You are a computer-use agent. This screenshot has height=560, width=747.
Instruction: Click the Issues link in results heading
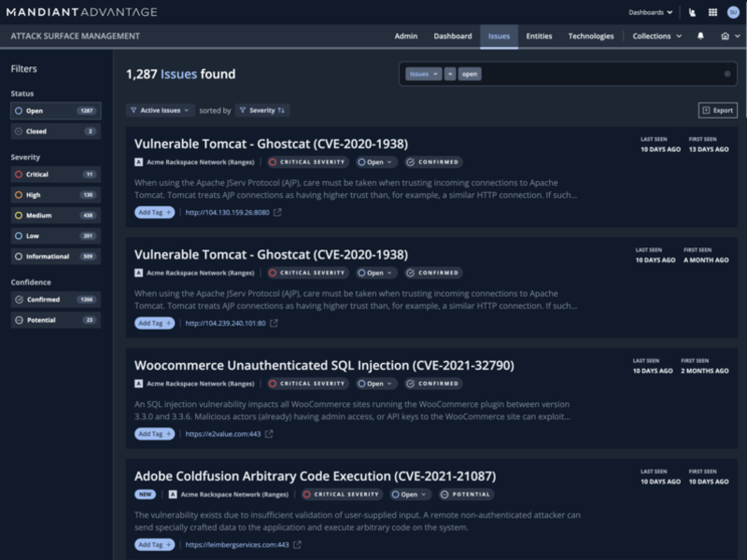click(178, 75)
